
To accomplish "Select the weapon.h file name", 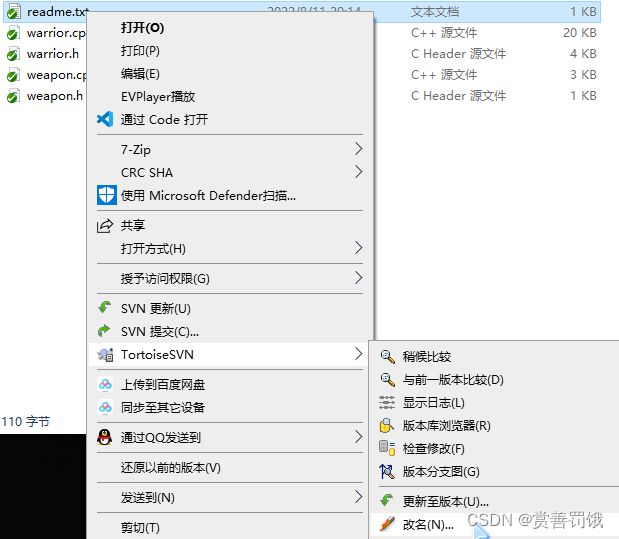I will tap(55, 96).
